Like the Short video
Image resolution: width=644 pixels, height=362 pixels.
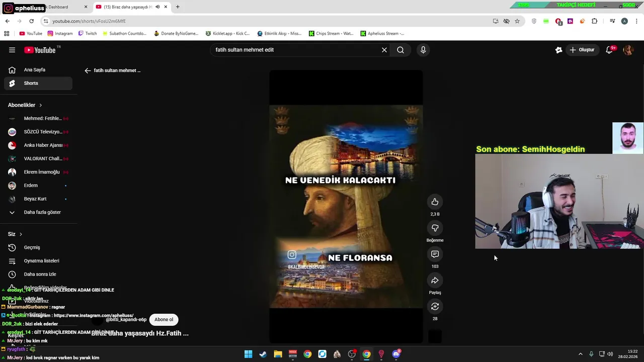(435, 202)
